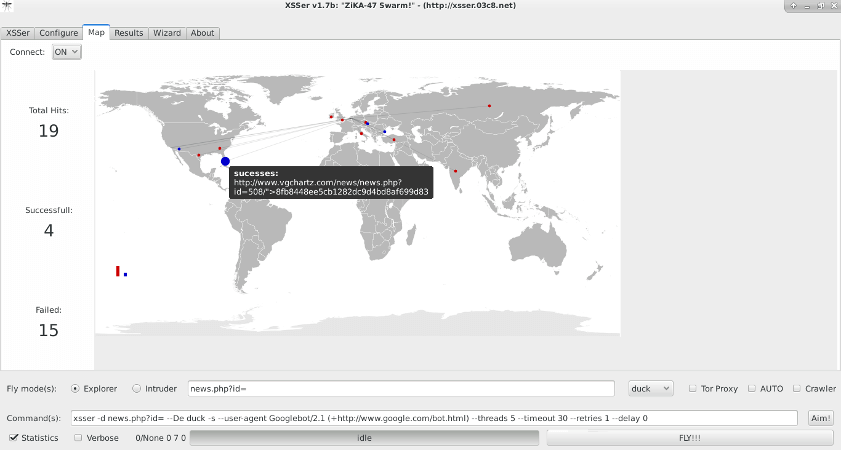This screenshot has height=450, width=841.
Task: Click the blue dot near the Black Sea
Action: click(385, 131)
